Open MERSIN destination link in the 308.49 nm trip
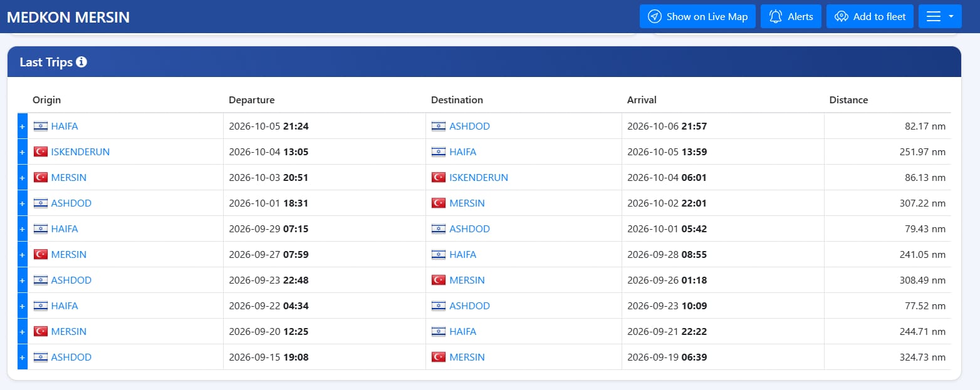Screen dimensions: 980x390 (467, 280)
